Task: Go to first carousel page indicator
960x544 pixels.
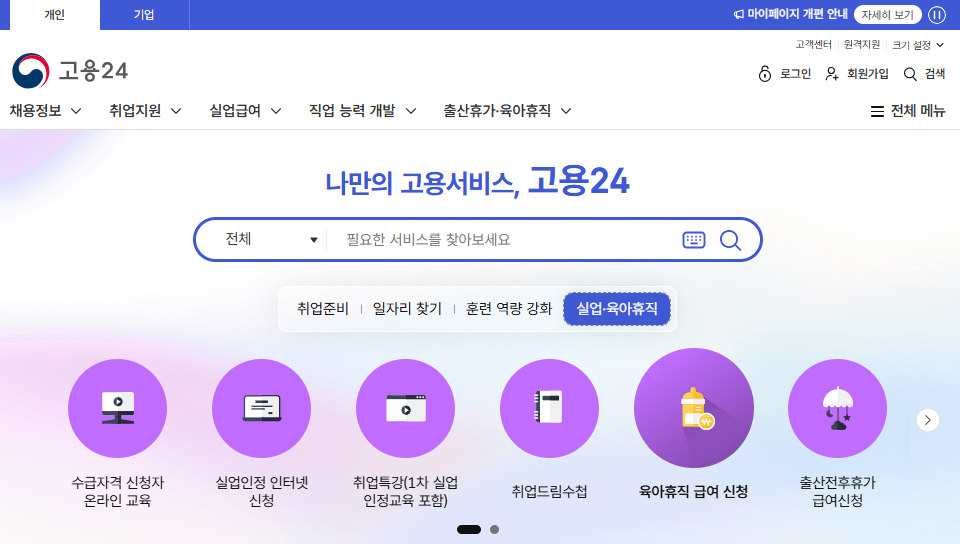Action: pyautogui.click(x=469, y=529)
